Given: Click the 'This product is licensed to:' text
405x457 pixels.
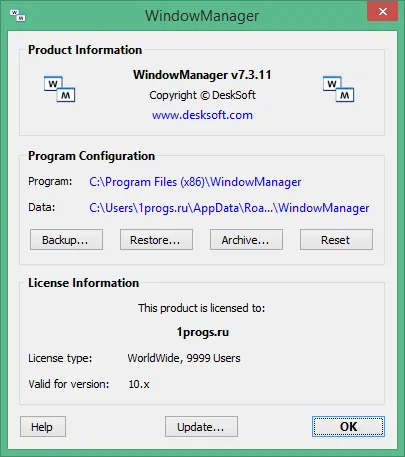Looking at the screenshot, I should [x=202, y=308].
